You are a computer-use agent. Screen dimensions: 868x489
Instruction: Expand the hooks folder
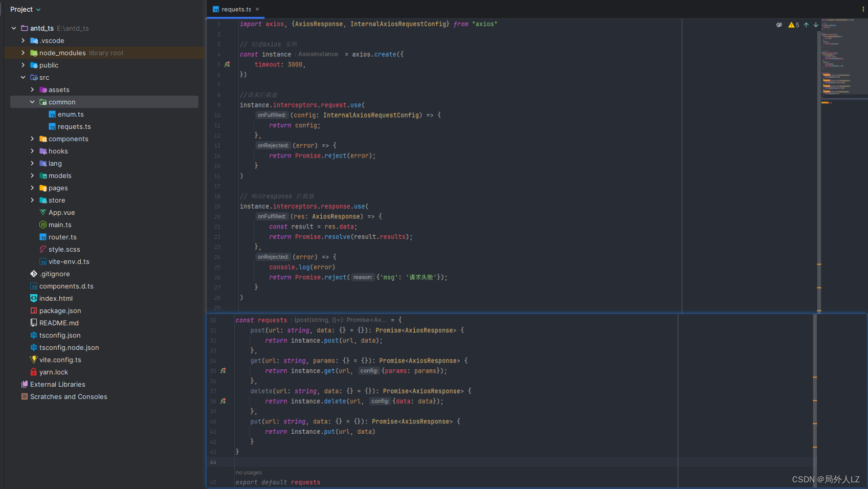[32, 151]
